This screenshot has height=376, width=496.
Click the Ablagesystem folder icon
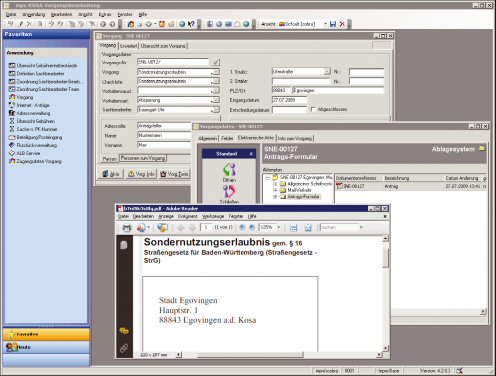(x=482, y=149)
